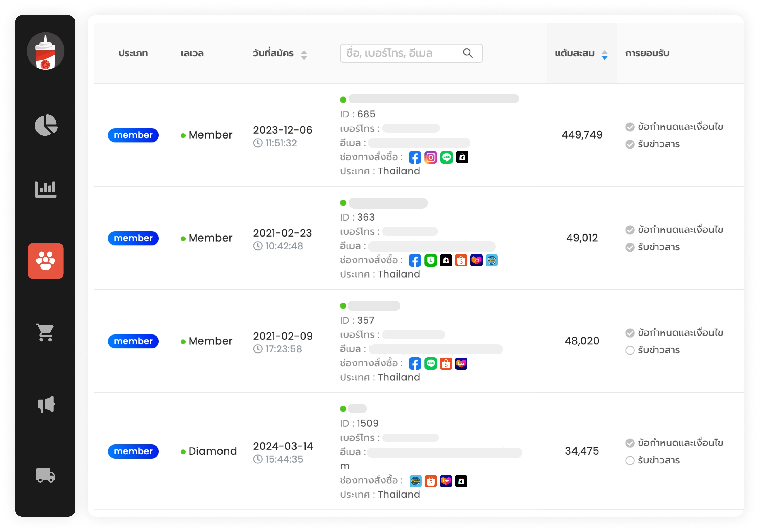Click points value 449,749
Viewport: 759px width, 532px height.
coord(582,135)
